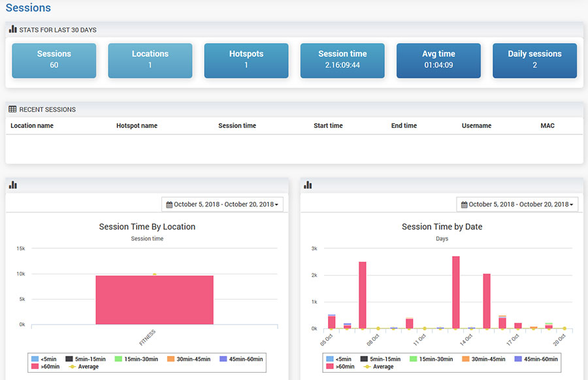Click calendar icon in right date range picker

(465, 205)
